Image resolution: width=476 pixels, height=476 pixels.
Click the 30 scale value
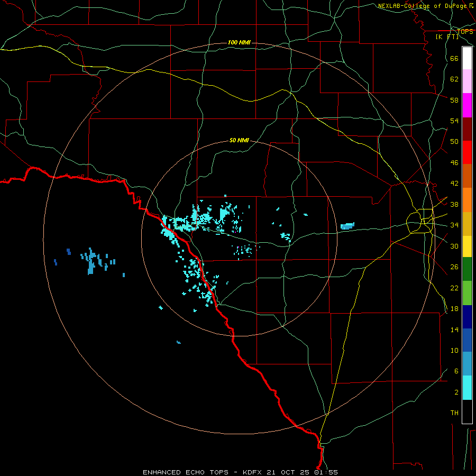(x=454, y=246)
